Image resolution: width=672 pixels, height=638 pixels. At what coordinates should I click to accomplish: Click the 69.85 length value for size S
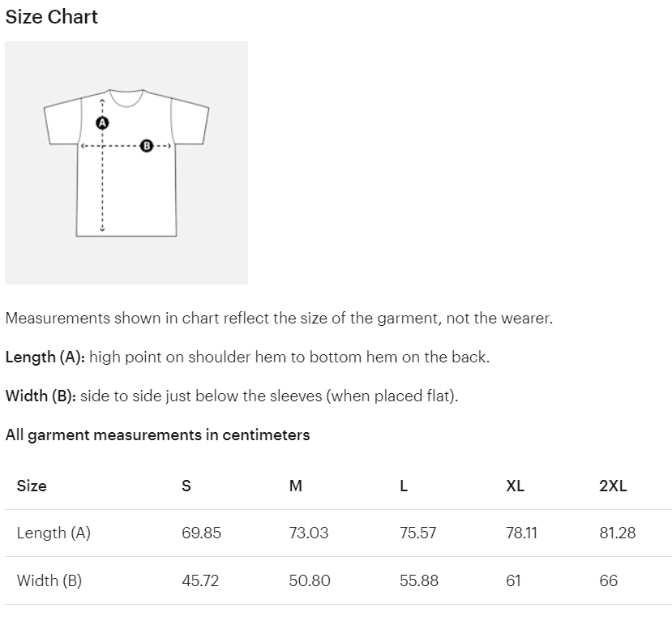coord(201,533)
